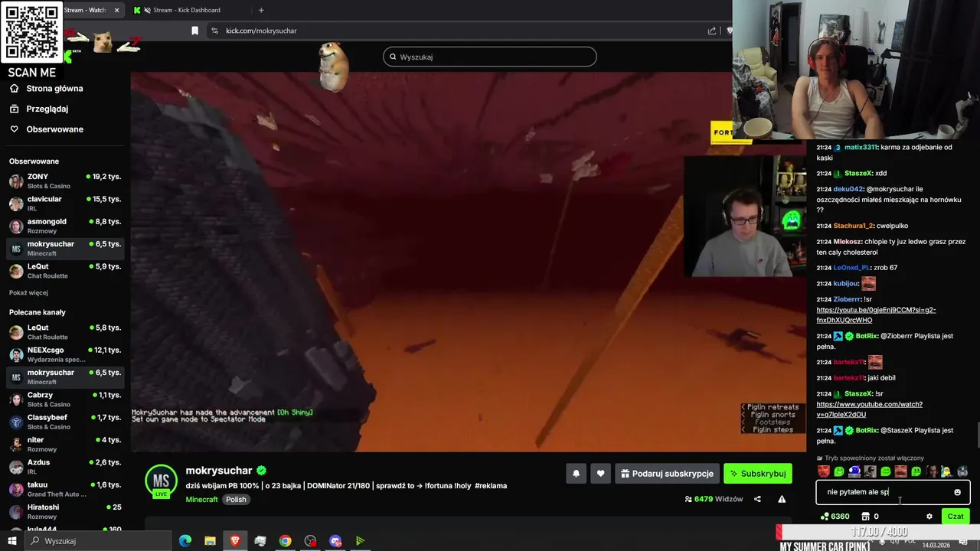Open Strona główna in the sidebar
980x551 pixels.
coord(54,89)
